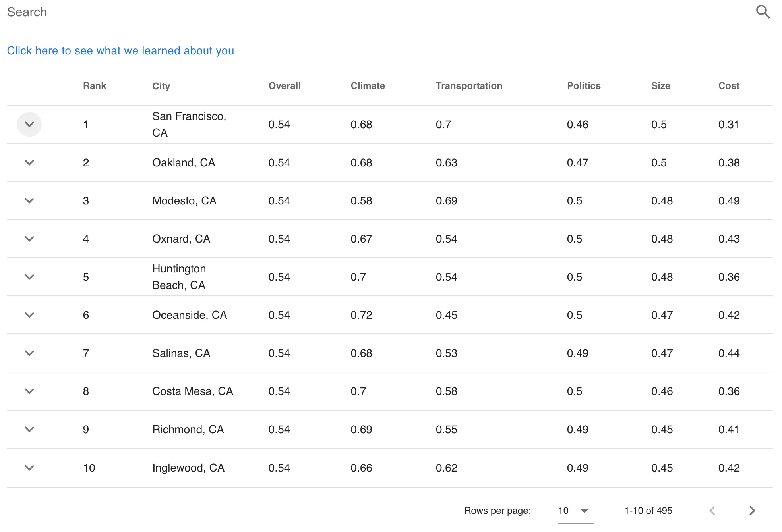Click rank number 10 cell
The height and width of the screenshot is (532, 782).
(x=89, y=468)
